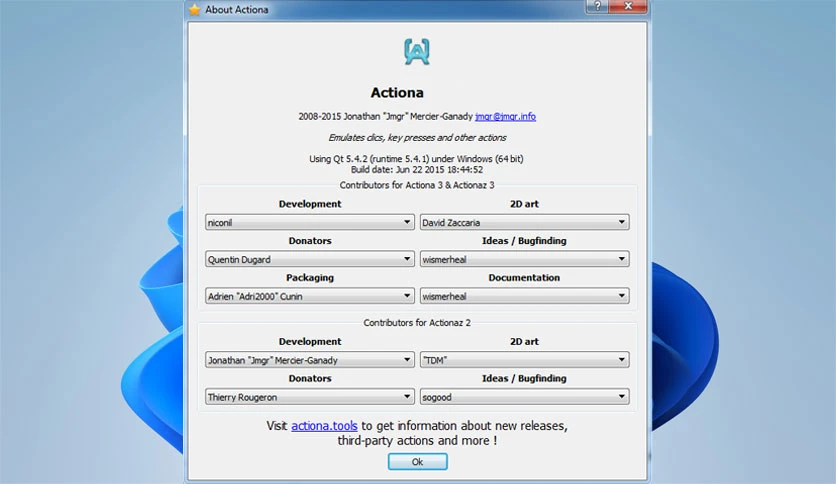Open the Quentin Dugard Donators dropdown
This screenshot has width=836, height=484.
tap(310, 259)
